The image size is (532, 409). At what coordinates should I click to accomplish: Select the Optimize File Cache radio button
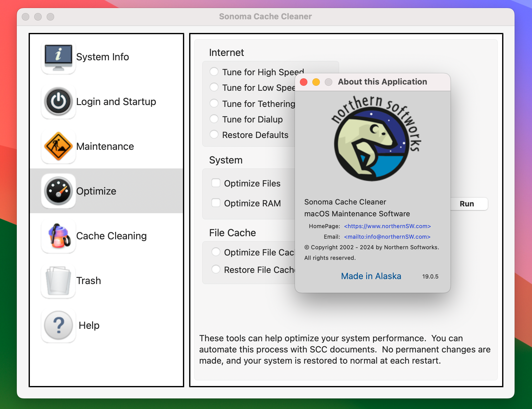tap(216, 252)
